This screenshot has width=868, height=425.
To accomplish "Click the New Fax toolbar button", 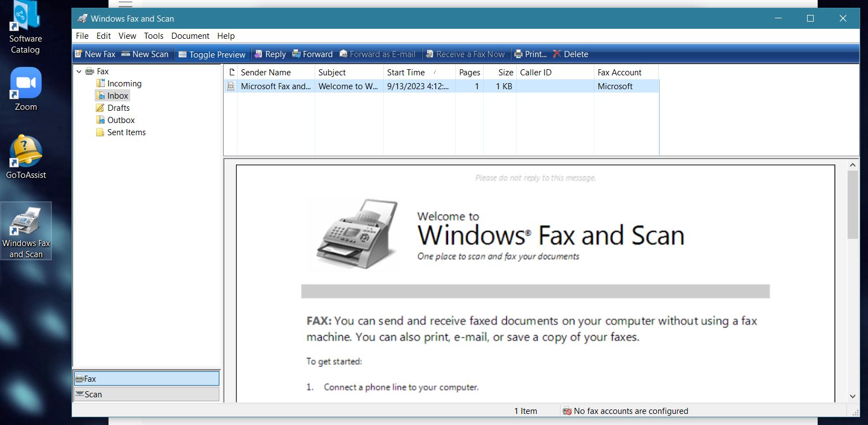I will (x=95, y=54).
